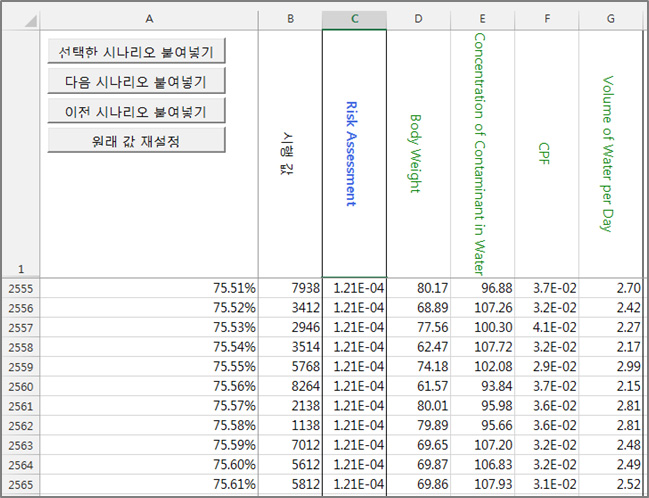Click the select-all corner triangle
649x498 pixels.
click(30, 20)
